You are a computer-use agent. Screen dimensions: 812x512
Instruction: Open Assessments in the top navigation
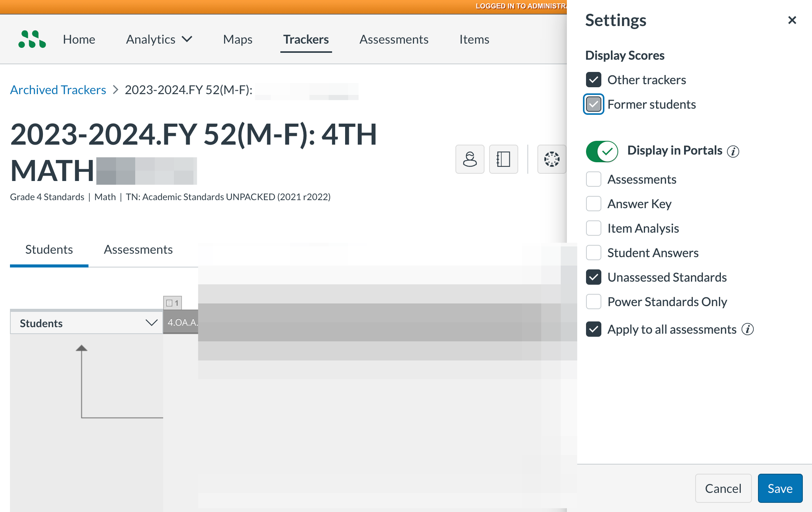click(394, 39)
